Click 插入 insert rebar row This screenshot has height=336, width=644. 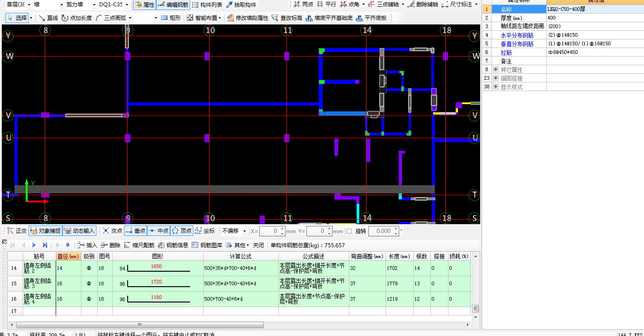[x=87, y=245]
